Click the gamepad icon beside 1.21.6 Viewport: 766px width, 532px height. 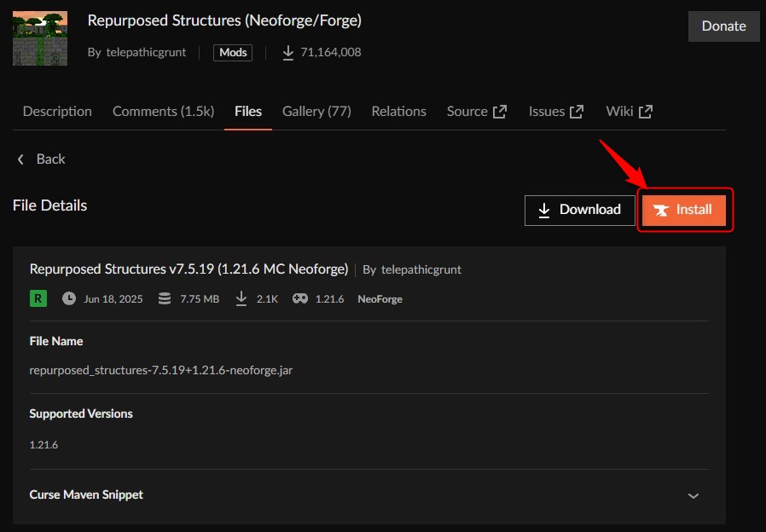[300, 298]
